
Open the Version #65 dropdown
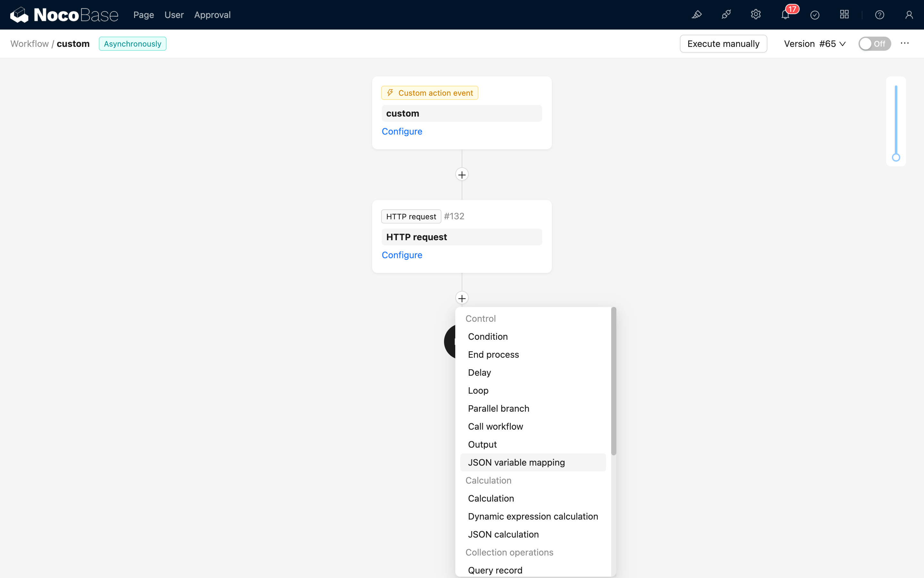815,44
